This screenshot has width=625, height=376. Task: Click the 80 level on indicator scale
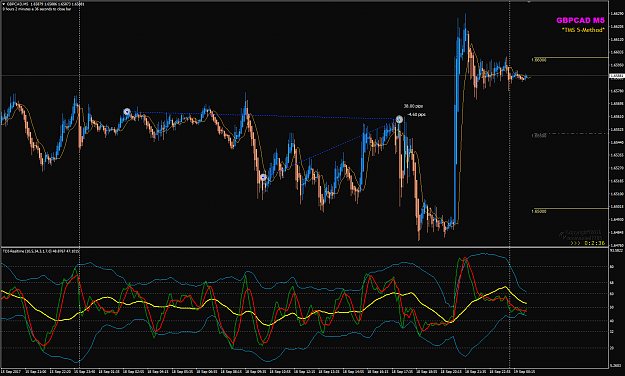tap(612, 267)
